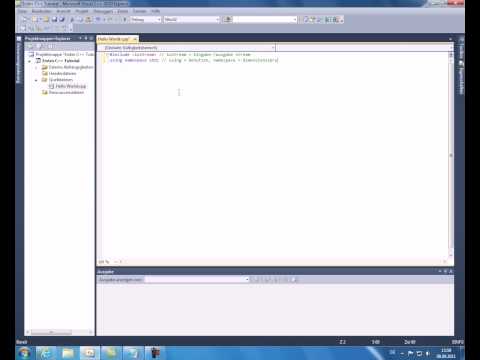The height and width of the screenshot is (360, 480).
Task: Click the find-in-files icon beside the search box
Action: (228, 20)
